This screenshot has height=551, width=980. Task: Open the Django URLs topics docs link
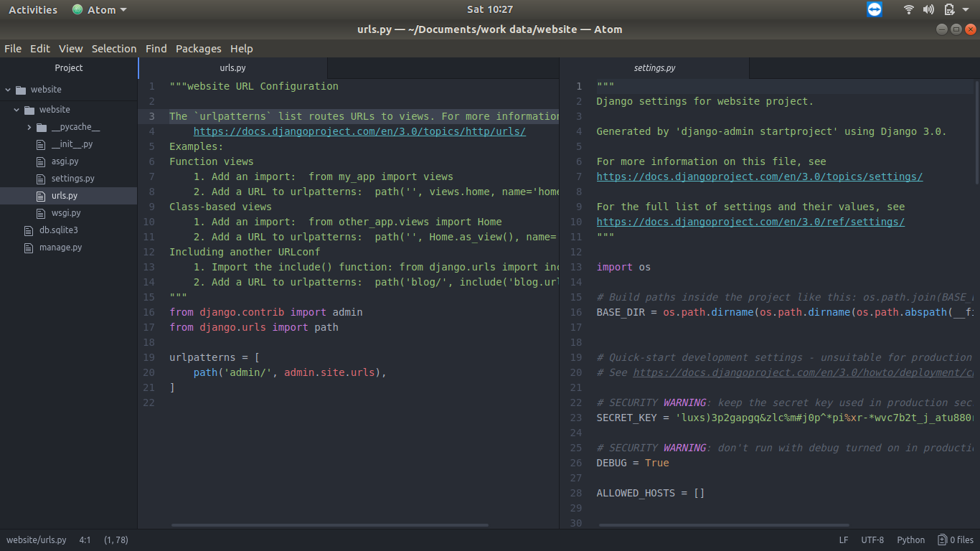pos(359,131)
